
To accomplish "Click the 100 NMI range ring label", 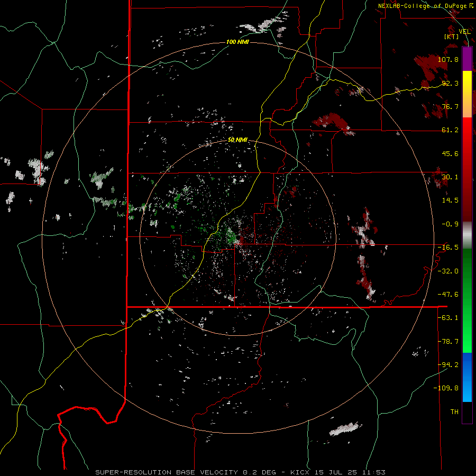I will click(x=237, y=42).
